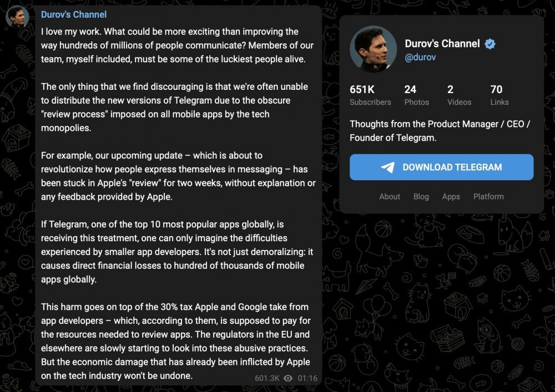Open the About link
Image resolution: width=555 pixels, height=392 pixels.
(x=390, y=196)
